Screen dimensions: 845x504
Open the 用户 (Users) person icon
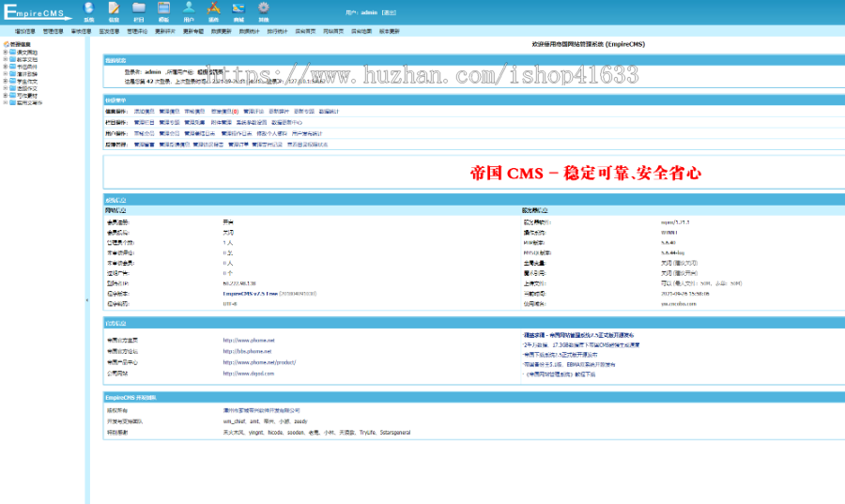pyautogui.click(x=189, y=8)
